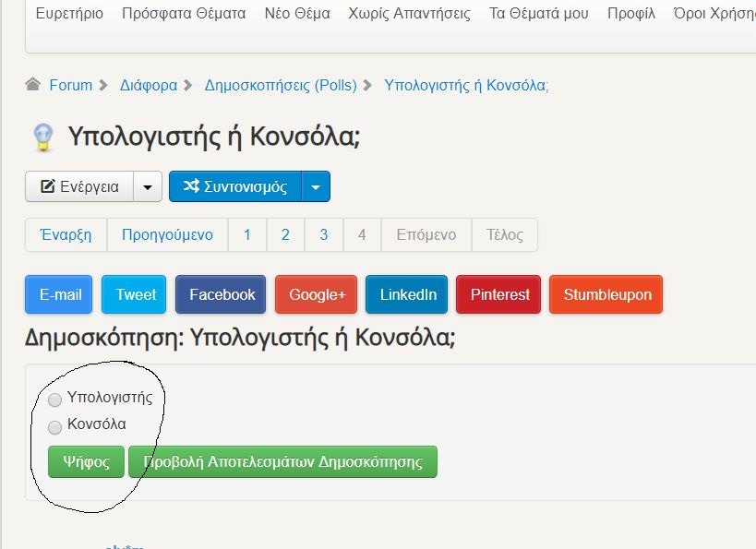Click the home icon in breadcrumb
This screenshot has height=549, width=756.
[x=33, y=85]
